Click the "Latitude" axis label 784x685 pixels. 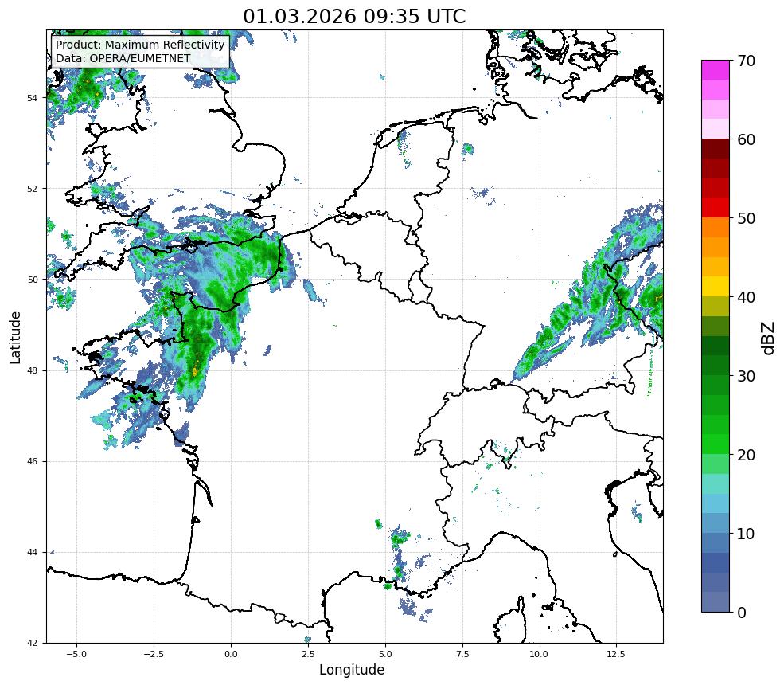15,337
